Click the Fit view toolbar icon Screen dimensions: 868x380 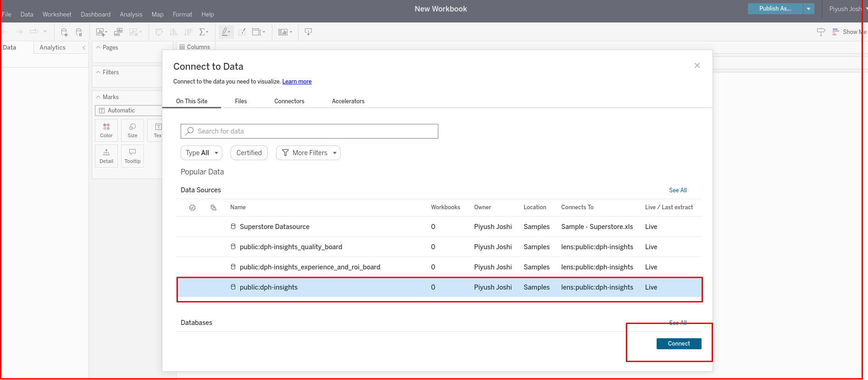click(x=259, y=32)
